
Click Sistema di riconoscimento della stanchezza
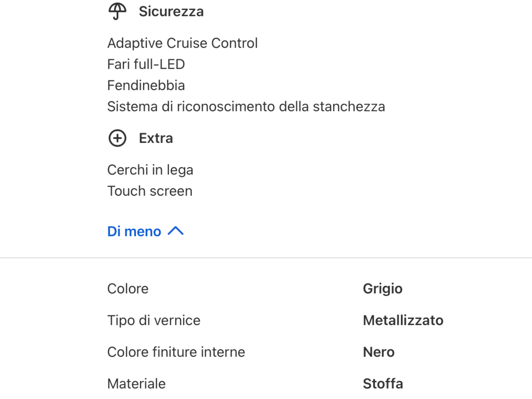click(x=246, y=107)
